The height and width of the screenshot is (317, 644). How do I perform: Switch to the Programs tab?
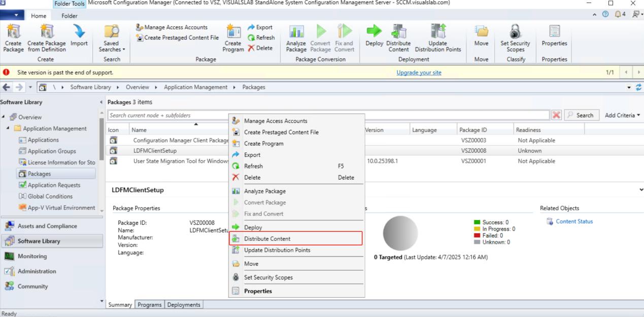click(x=149, y=305)
